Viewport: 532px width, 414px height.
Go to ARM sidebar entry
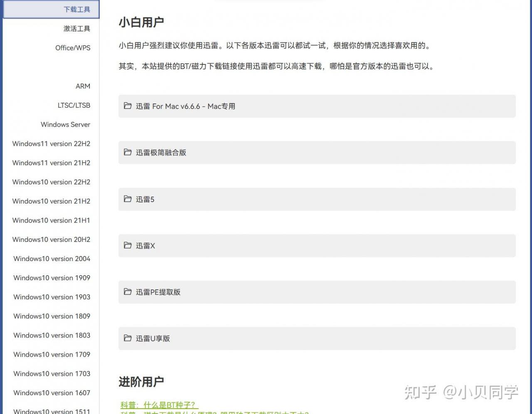(83, 86)
